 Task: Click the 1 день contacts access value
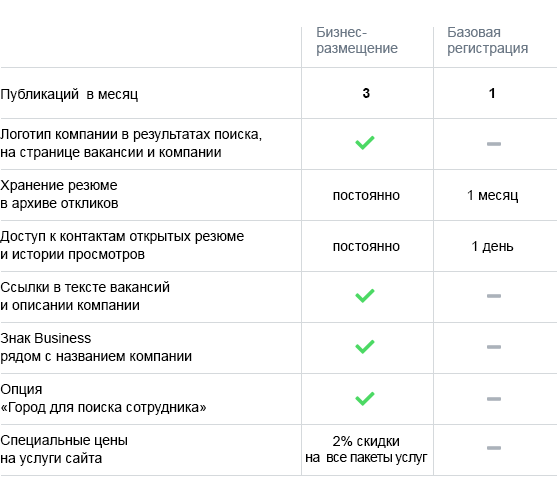pos(493,246)
